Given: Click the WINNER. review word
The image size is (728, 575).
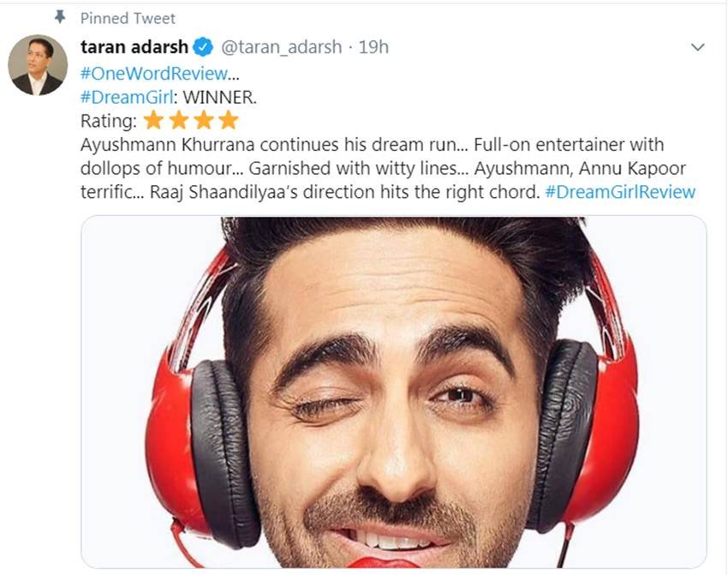Looking at the screenshot, I should [x=219, y=97].
